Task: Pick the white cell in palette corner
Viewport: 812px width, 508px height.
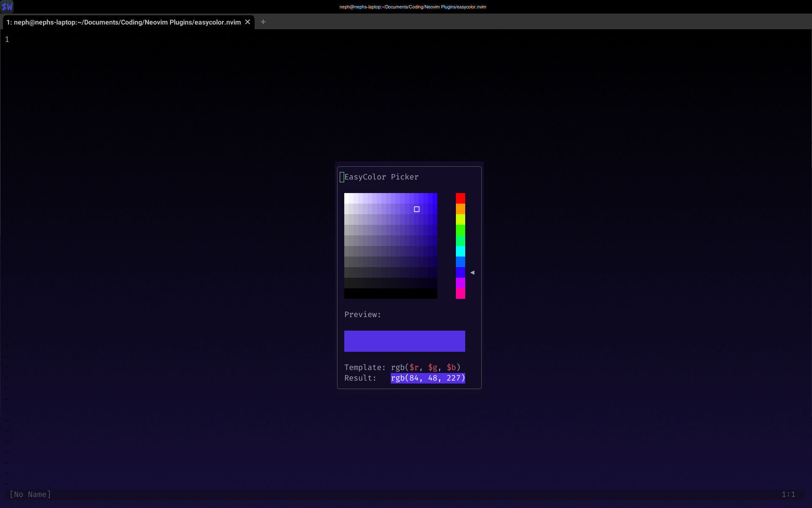Action: pyautogui.click(x=346, y=198)
